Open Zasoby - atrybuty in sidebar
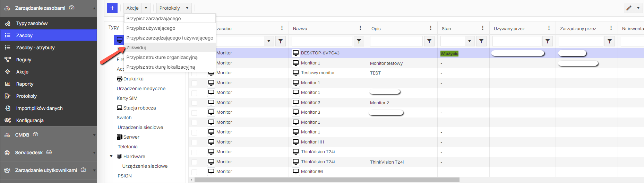The image size is (644, 183). click(49, 47)
